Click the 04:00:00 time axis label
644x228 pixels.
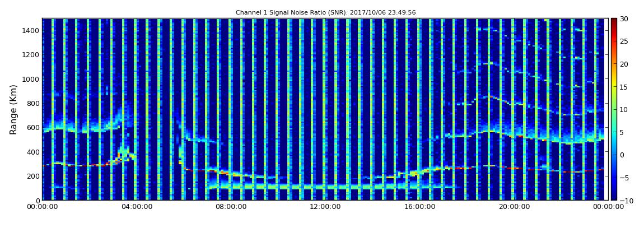[x=136, y=207]
